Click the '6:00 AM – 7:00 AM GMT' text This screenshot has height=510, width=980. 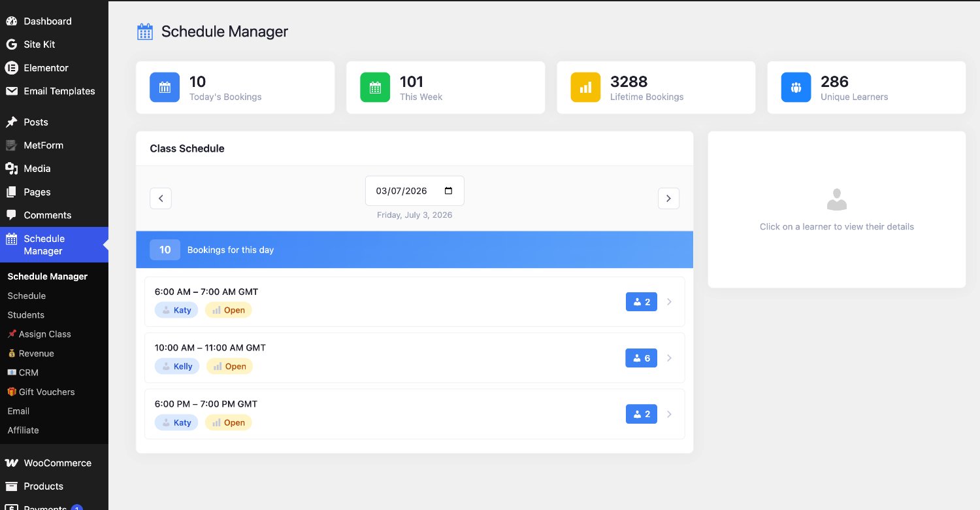[206, 292]
